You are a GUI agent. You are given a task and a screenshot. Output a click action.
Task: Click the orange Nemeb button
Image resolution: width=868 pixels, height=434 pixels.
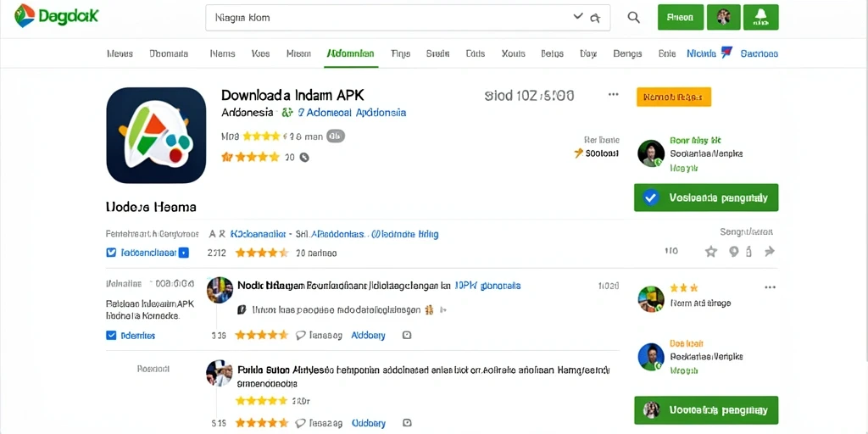click(x=674, y=97)
